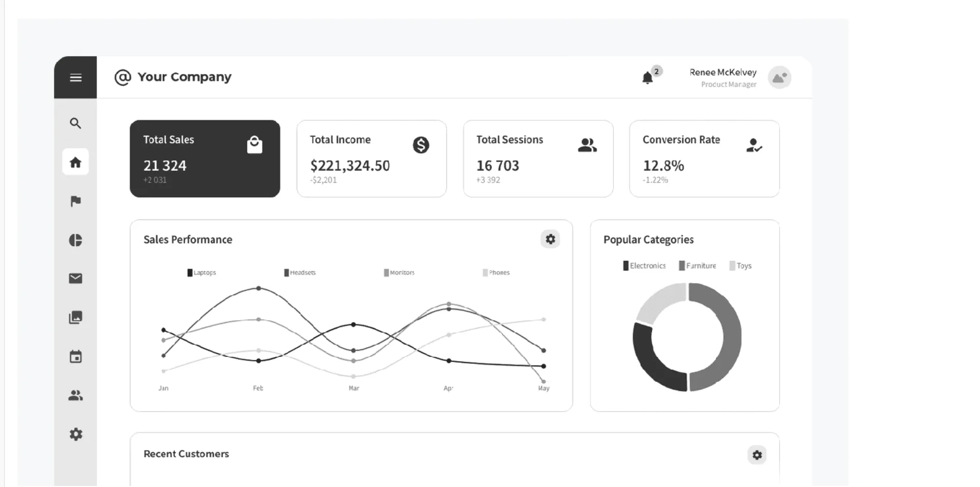This screenshot has height=487, width=980.
Task: Click the search icon in sidebar
Action: click(x=75, y=124)
